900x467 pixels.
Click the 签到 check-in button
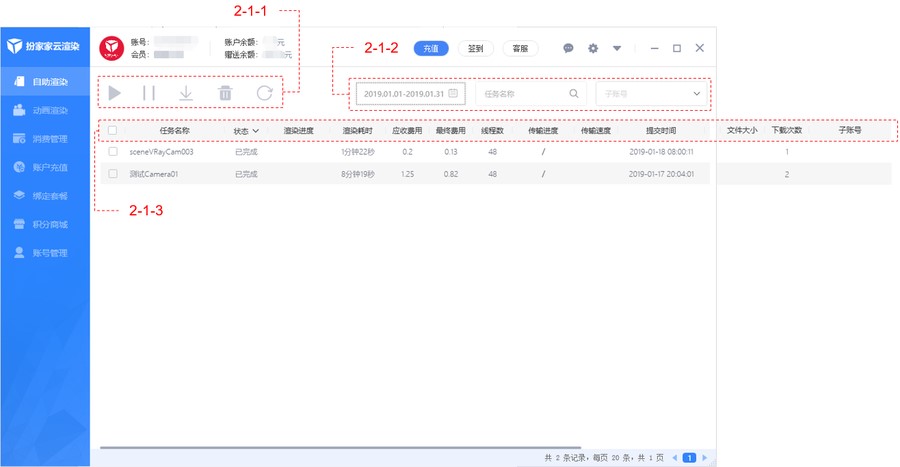tap(474, 48)
